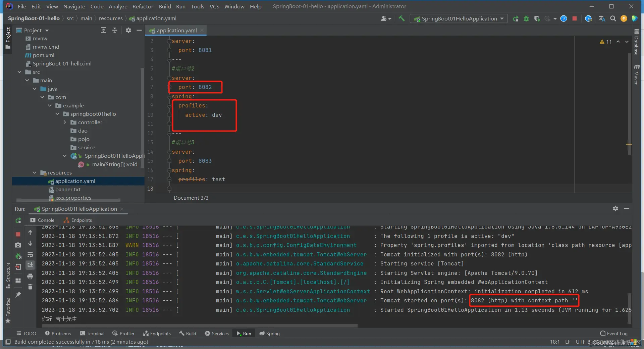Click the Project tree's horizontal scrollbar
644x349 pixels.
coord(68,200)
